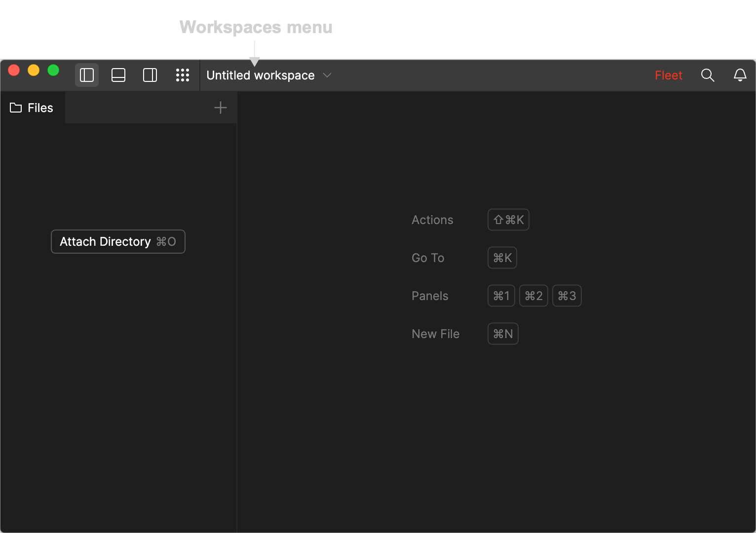The image size is (756, 533).
Task: Toggle the right panel visibility icon
Action: [150, 75]
